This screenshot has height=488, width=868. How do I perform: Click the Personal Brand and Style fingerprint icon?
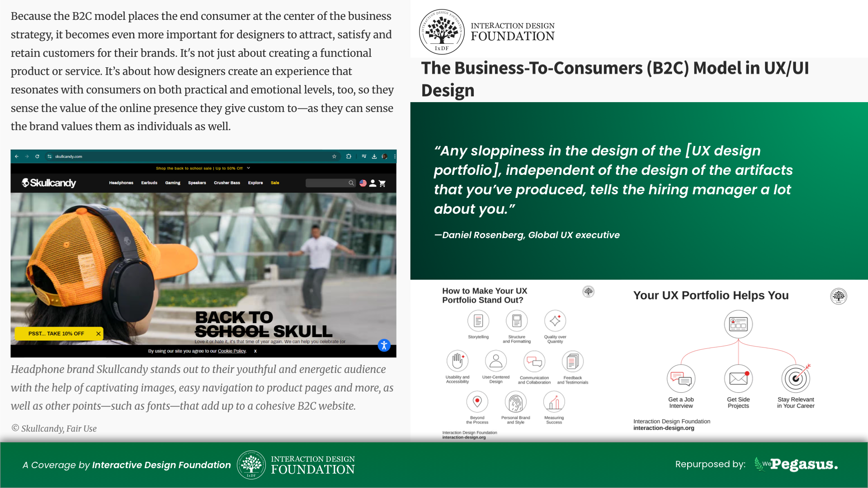[x=516, y=401]
